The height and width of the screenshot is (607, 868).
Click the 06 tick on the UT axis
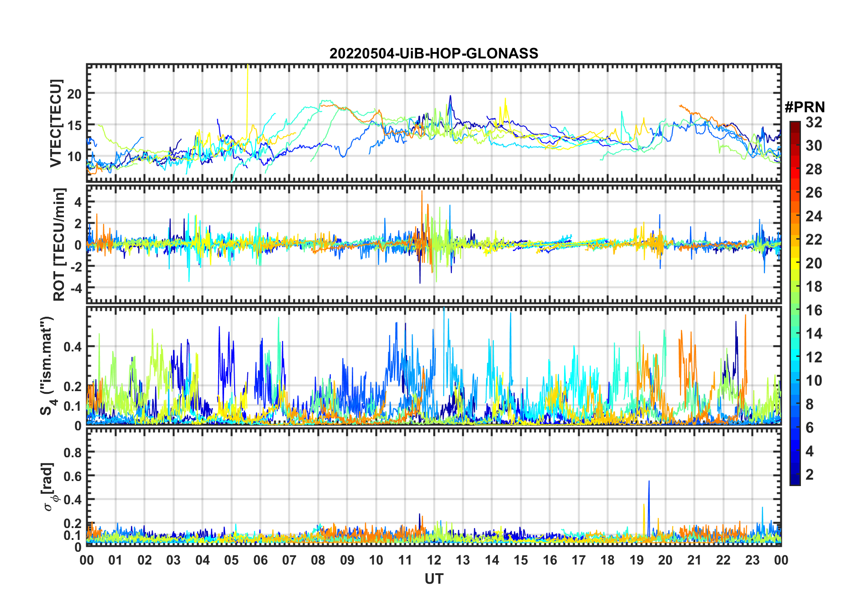[260, 560]
